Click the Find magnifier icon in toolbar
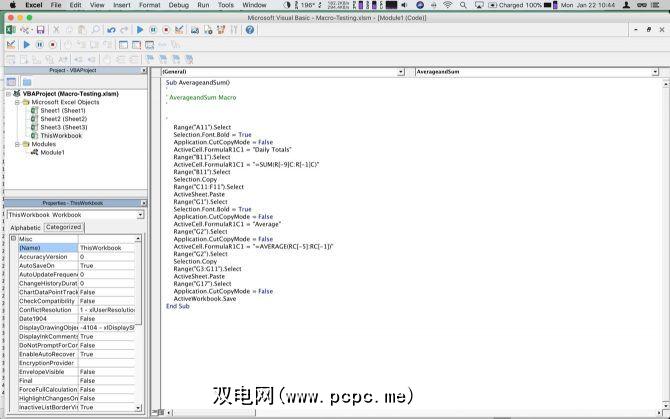The width and height of the screenshot is (670, 419). coord(96,30)
